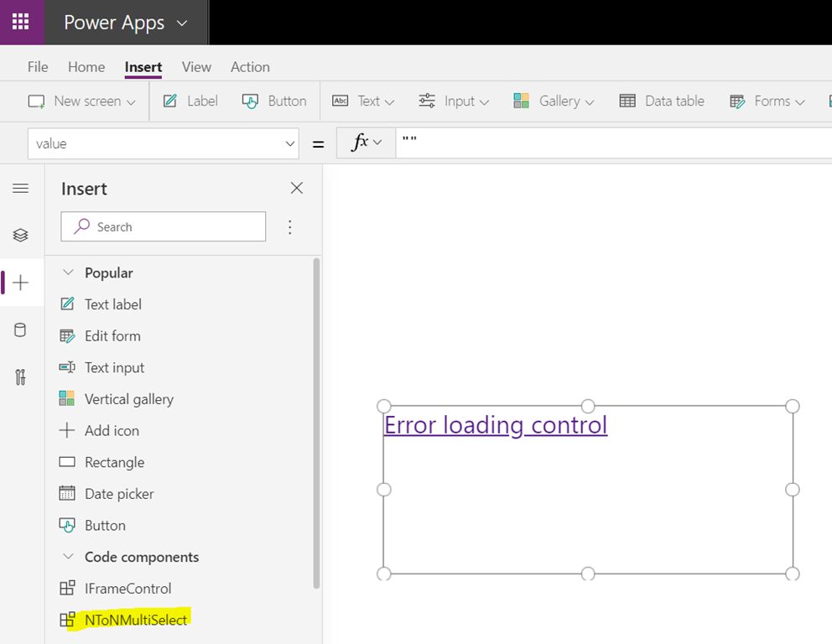Click the Error loading control link
Image resolution: width=832 pixels, height=644 pixels.
(496, 425)
